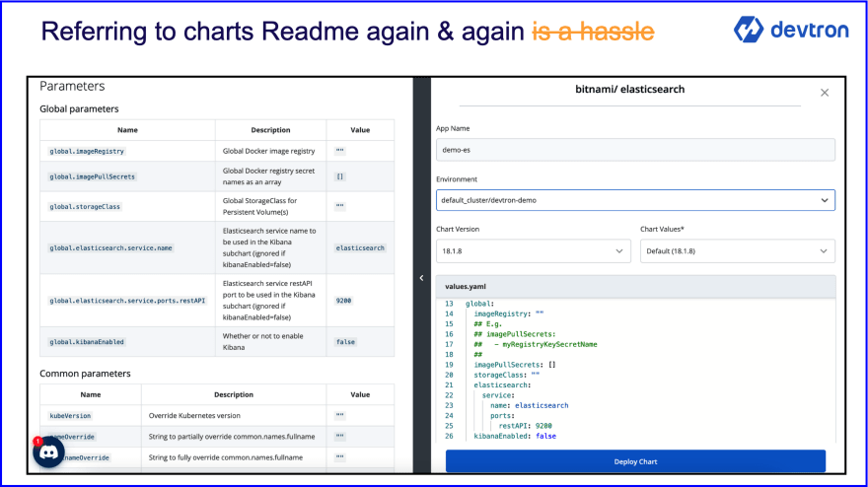Image resolution: width=868 pixels, height=487 pixels.
Task: Click the Common parameters heading
Action: [85, 374]
